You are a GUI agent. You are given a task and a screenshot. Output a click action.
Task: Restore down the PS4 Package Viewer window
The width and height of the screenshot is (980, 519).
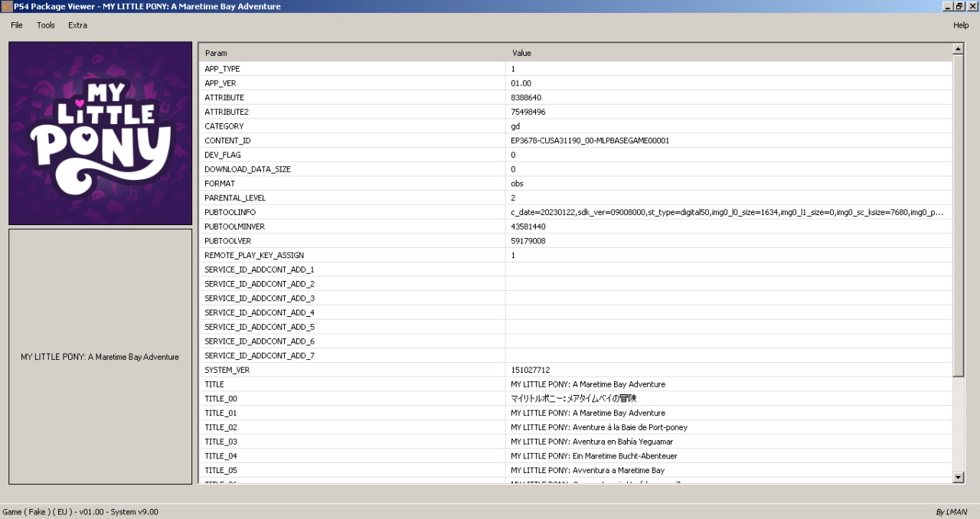959,6
